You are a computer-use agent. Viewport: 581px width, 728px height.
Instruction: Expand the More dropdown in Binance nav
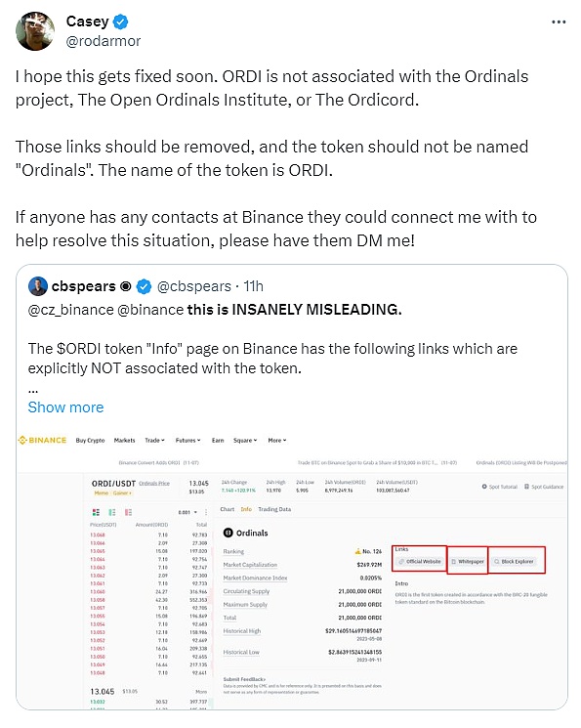click(x=277, y=440)
